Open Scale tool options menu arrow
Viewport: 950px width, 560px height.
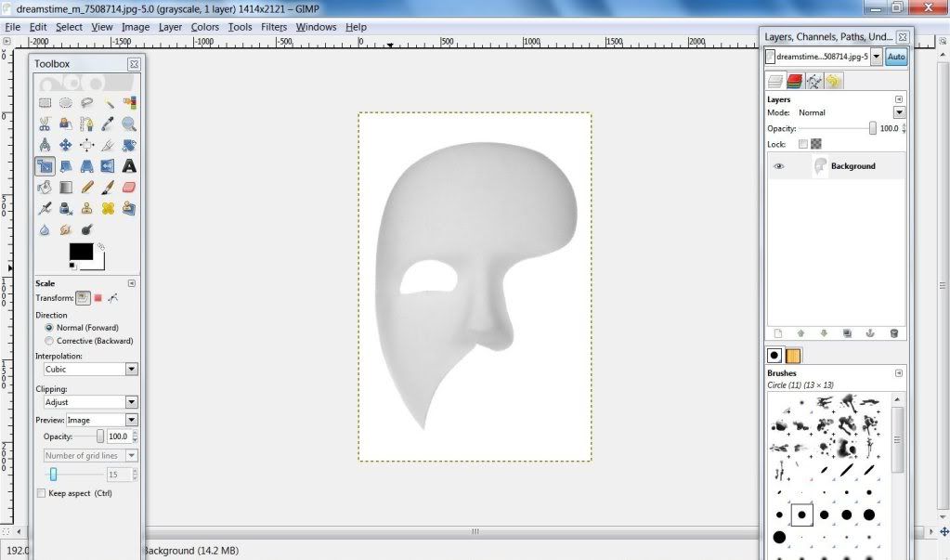[132, 283]
